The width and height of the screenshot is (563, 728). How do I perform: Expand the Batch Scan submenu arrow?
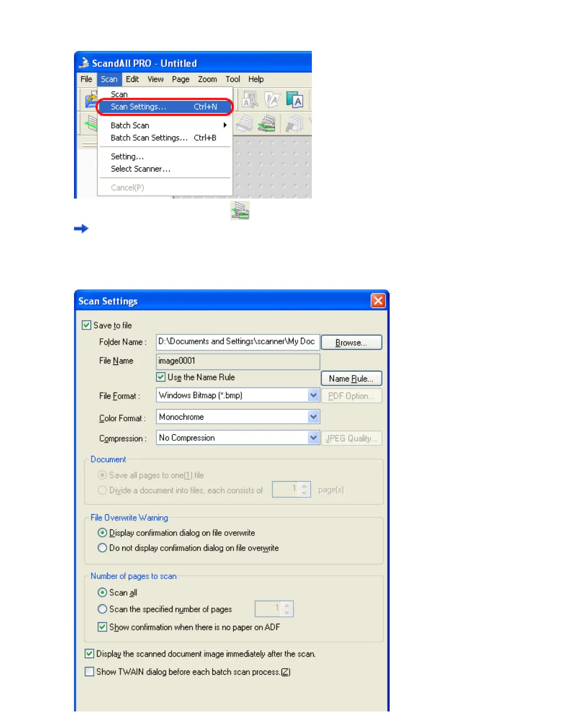point(225,125)
